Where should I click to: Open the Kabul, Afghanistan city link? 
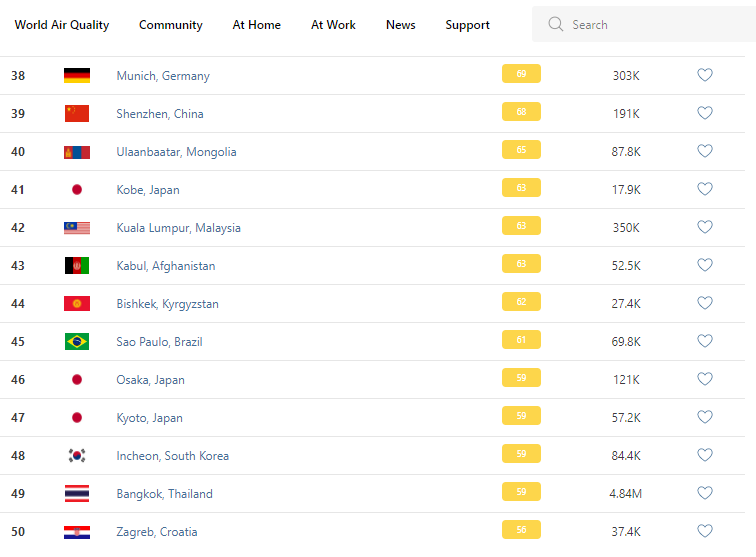[166, 266]
